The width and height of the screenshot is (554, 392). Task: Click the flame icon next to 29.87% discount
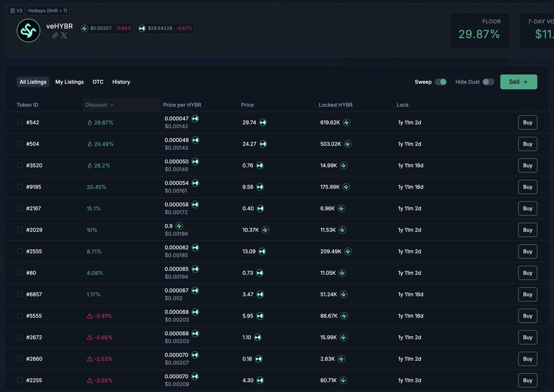(90, 122)
